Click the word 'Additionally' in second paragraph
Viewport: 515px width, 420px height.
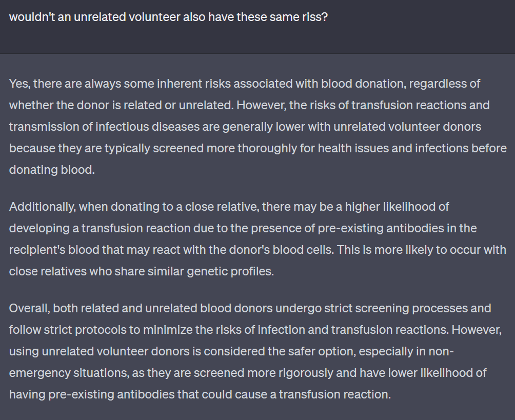click(43, 207)
